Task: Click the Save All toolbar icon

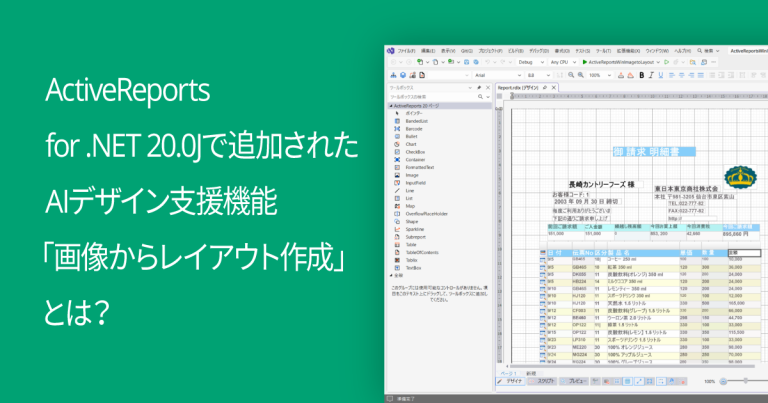Action: point(476,62)
